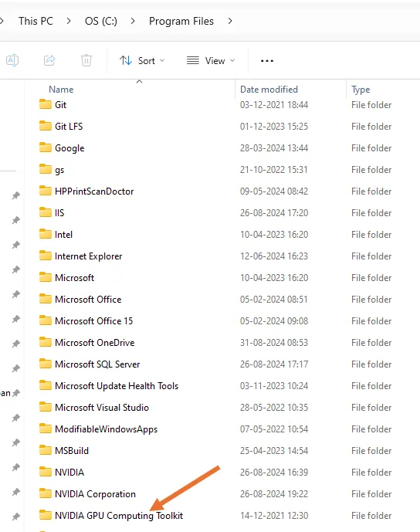Click the Rename icon in toolbar
The width and height of the screenshot is (420, 532).
[x=12, y=61]
